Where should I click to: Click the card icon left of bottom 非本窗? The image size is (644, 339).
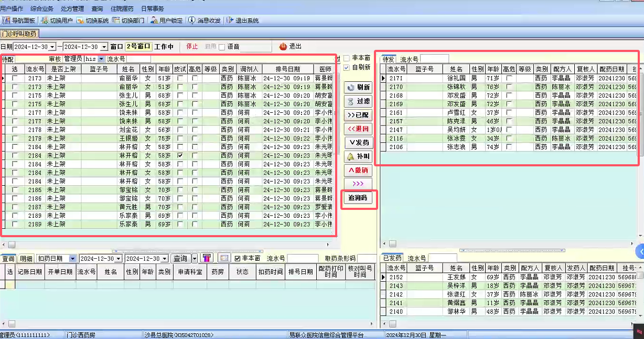coord(224,258)
